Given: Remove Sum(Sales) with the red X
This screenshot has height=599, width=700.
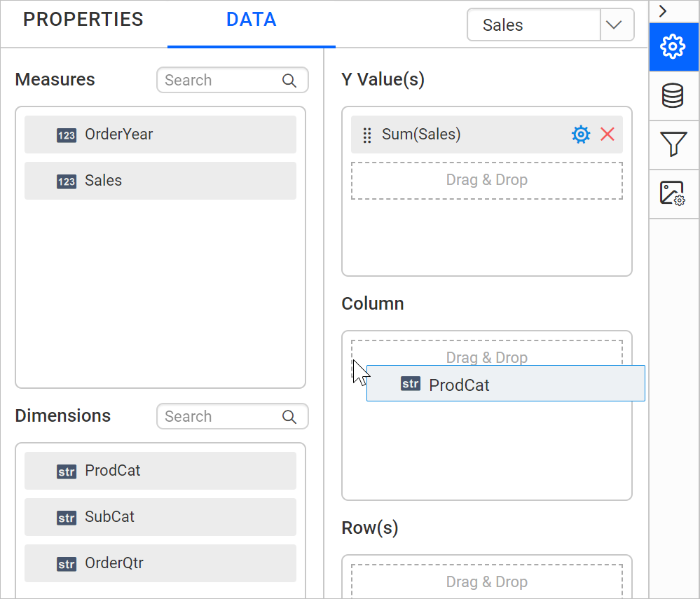Looking at the screenshot, I should pos(608,135).
